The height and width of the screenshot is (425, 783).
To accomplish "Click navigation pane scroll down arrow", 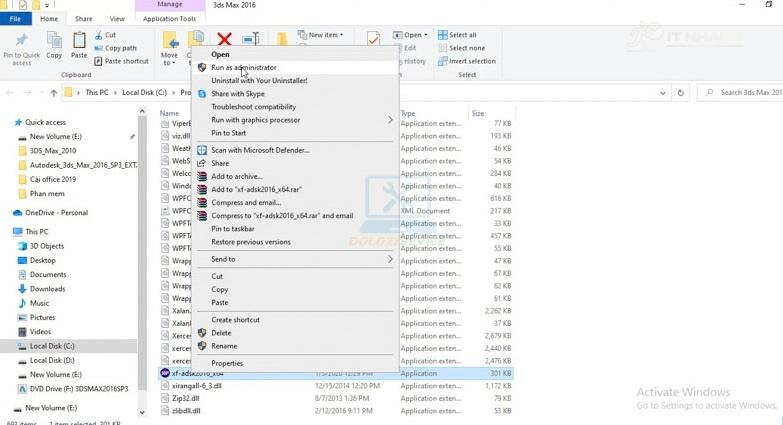I will tap(142, 413).
